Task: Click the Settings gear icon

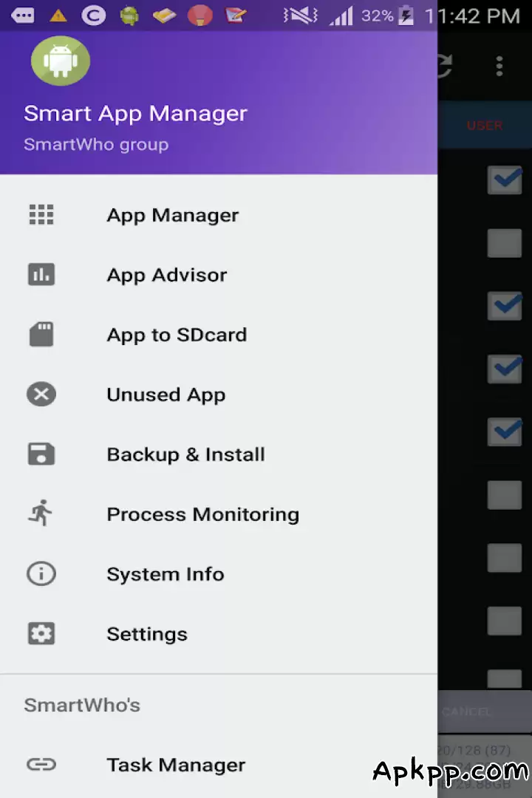Action: click(41, 634)
